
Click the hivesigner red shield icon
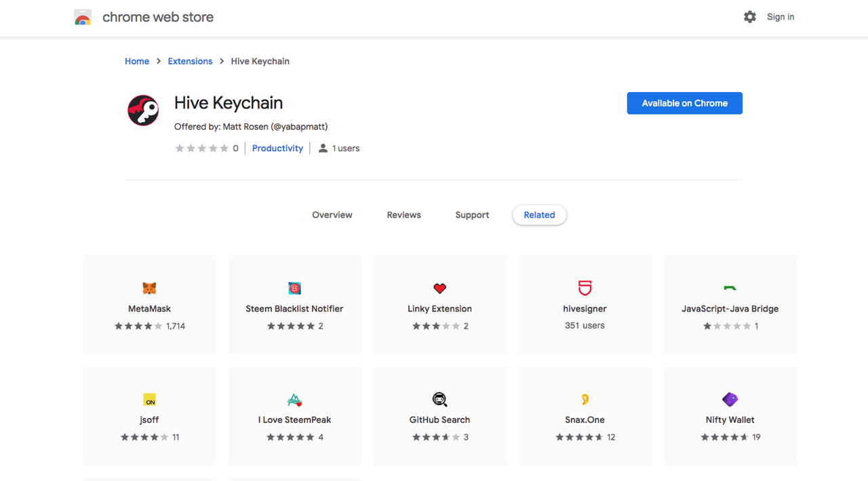pyautogui.click(x=585, y=289)
